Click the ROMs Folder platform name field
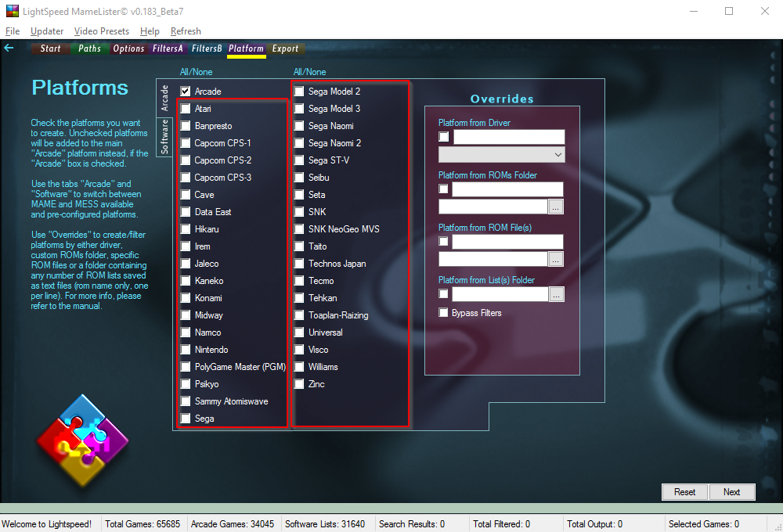Screen dimensions: 783x532 click(507, 189)
